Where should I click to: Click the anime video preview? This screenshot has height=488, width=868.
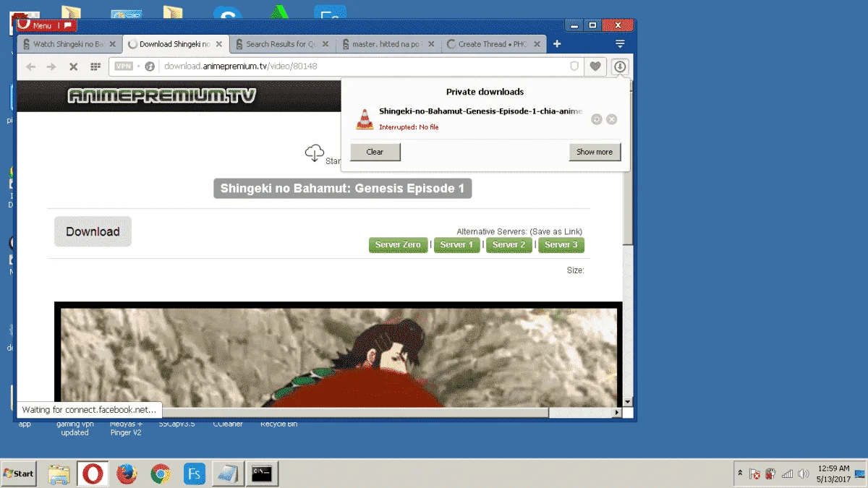[x=338, y=354]
